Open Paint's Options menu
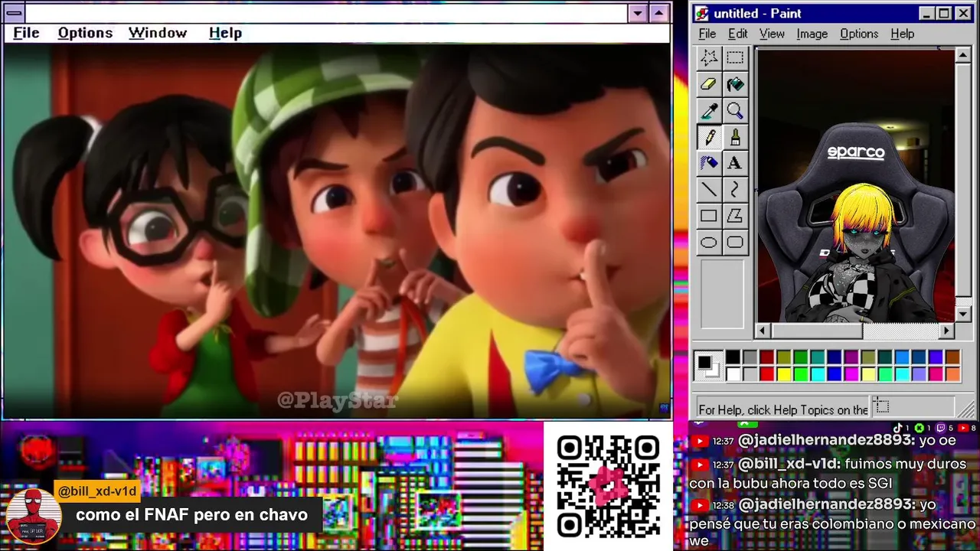980x551 pixels. tap(859, 34)
